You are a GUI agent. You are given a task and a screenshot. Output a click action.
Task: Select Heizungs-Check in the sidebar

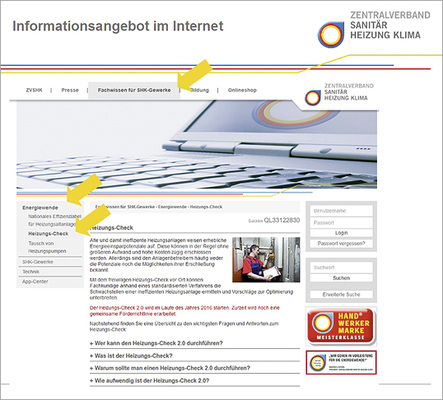(48, 234)
